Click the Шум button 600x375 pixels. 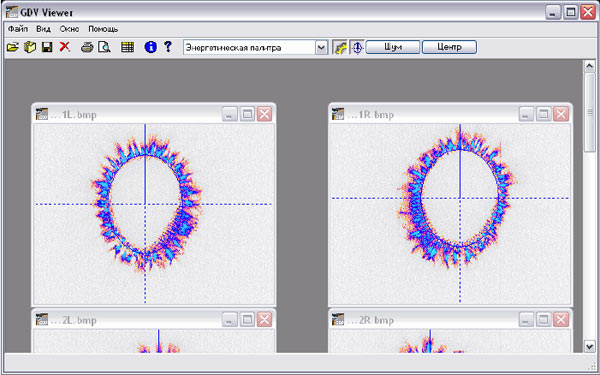pyautogui.click(x=393, y=47)
